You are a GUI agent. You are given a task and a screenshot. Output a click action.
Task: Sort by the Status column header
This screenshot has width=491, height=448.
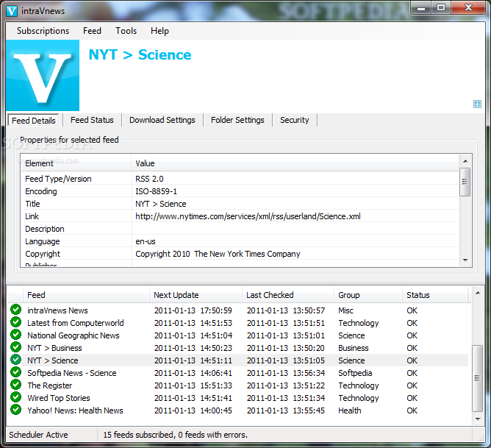click(435, 295)
